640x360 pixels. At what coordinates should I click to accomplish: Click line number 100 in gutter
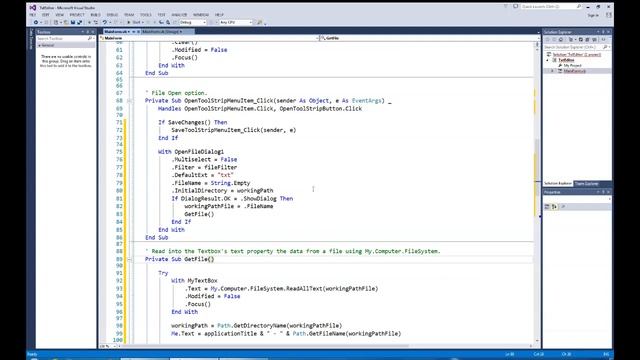click(x=118, y=340)
